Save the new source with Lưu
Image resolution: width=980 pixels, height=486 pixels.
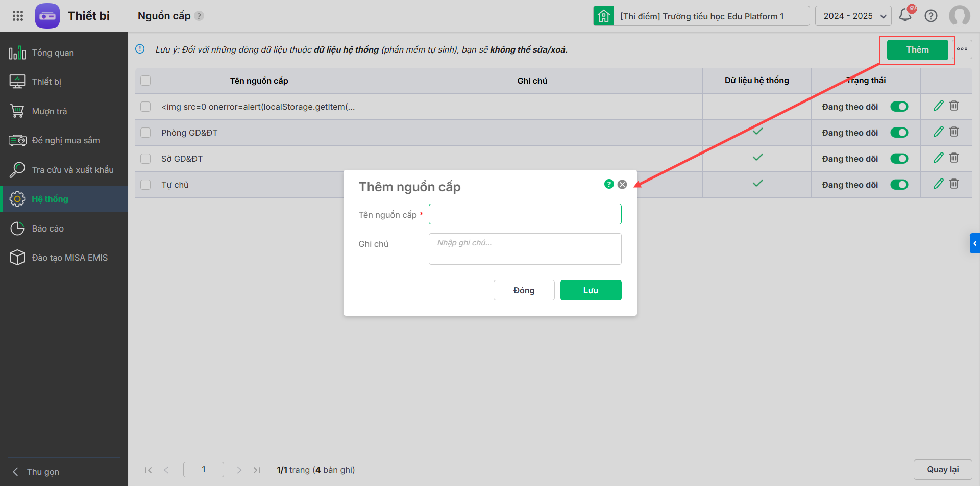click(591, 290)
